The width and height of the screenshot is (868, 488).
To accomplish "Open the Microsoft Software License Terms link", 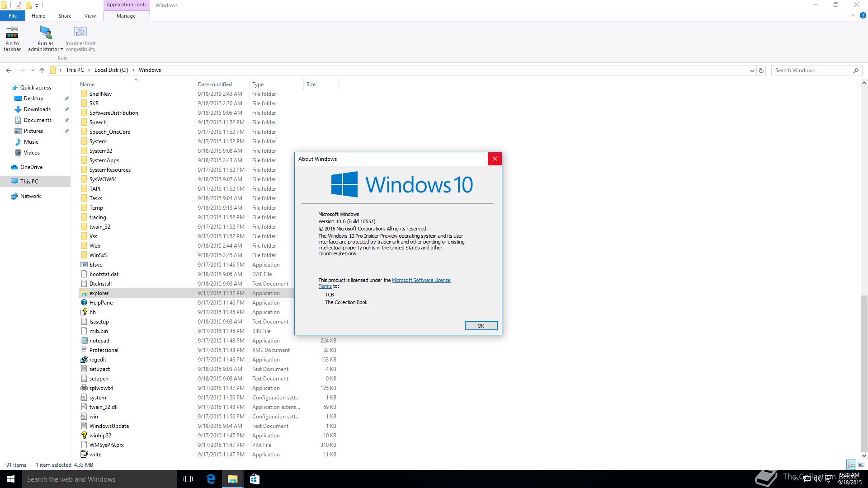I will tap(421, 280).
